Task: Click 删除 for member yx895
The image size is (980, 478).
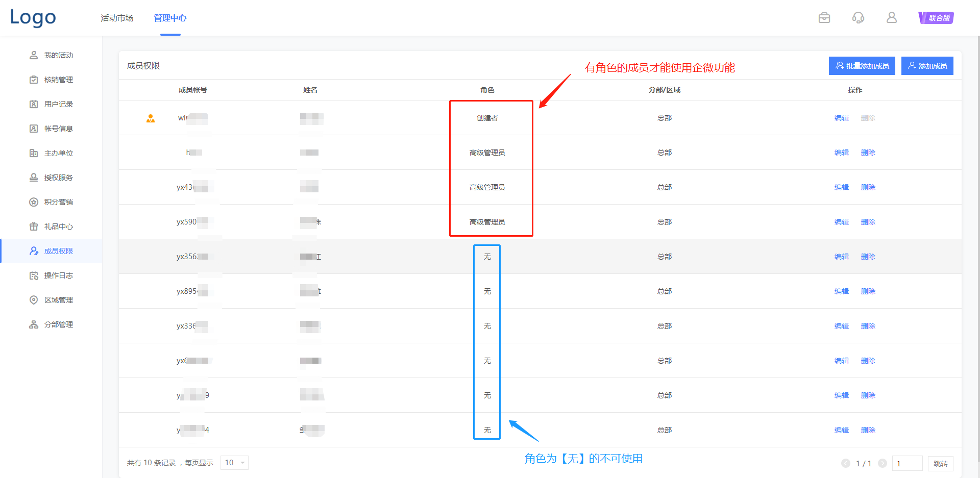Action: (868, 291)
